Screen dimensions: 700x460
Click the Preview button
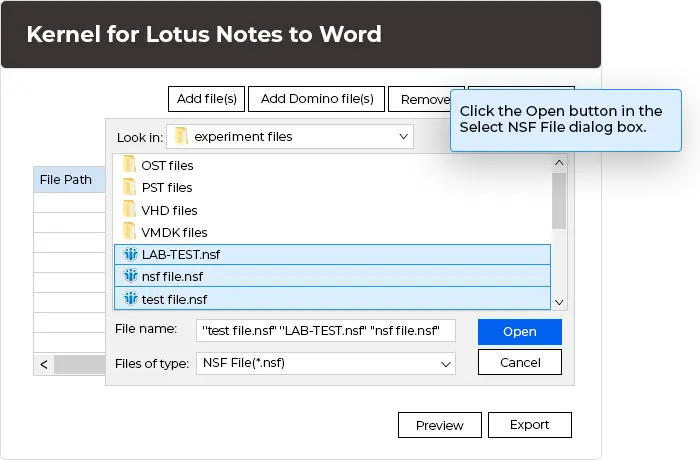[440, 425]
